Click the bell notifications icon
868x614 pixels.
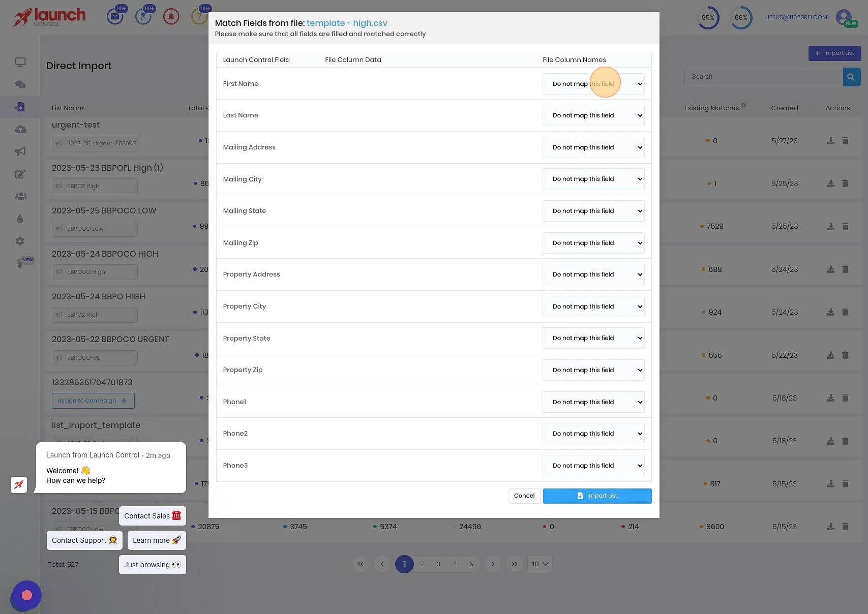pos(171,17)
